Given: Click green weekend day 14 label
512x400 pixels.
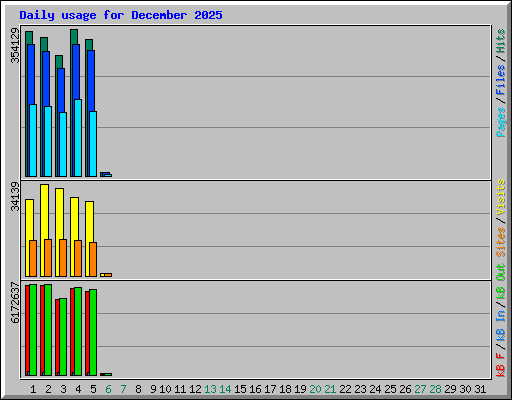Looking at the screenshot, I should click(225, 389).
